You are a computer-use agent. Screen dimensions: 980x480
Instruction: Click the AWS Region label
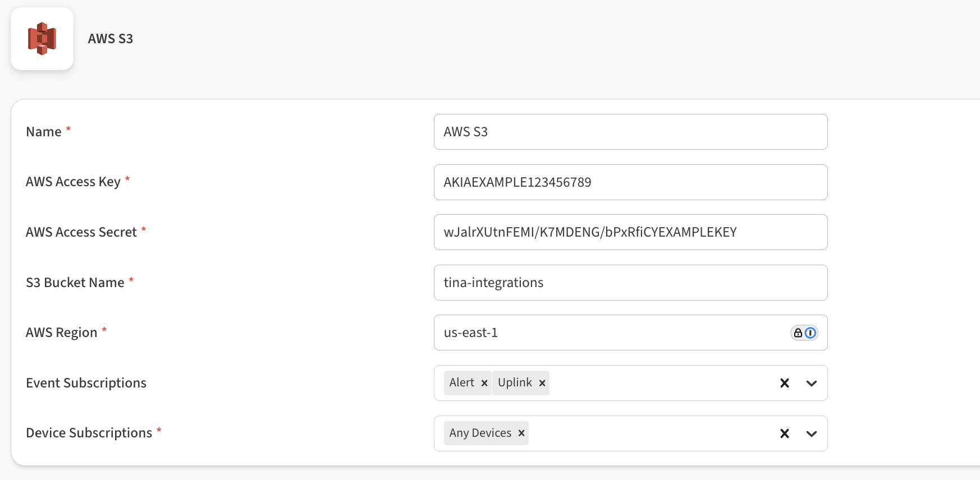[x=62, y=333]
